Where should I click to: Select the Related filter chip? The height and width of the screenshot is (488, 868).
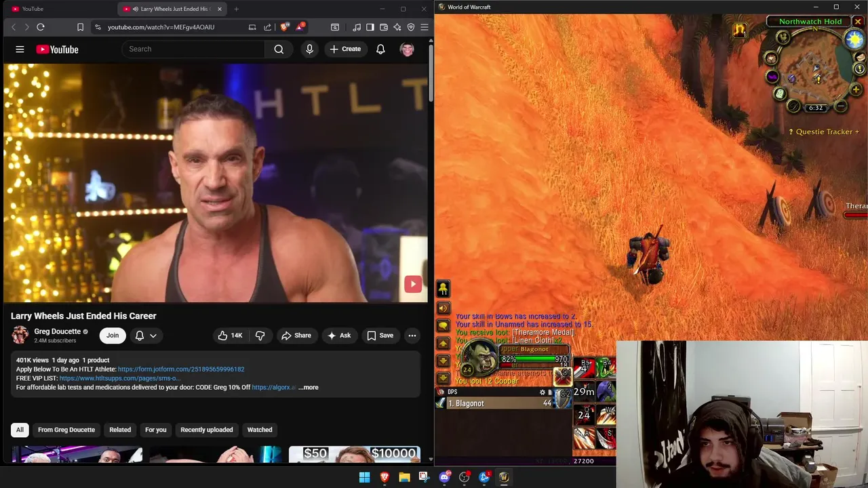[120, 430]
